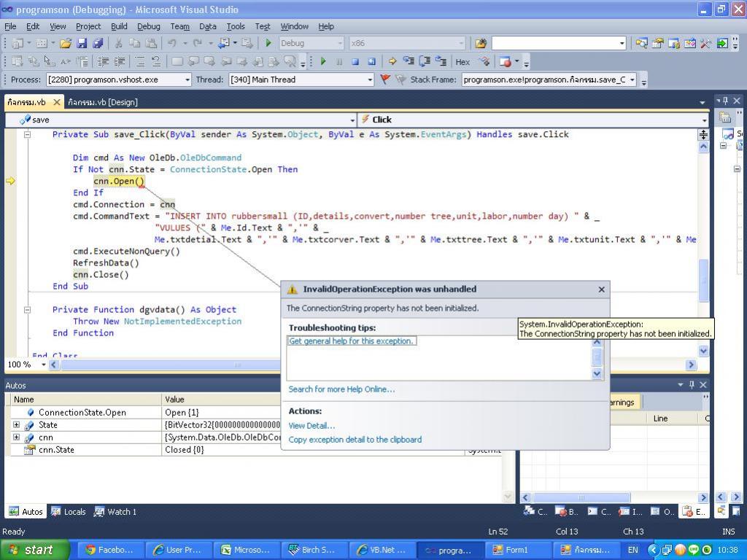Click the Continue play icon in the debug toolbar

[323, 61]
